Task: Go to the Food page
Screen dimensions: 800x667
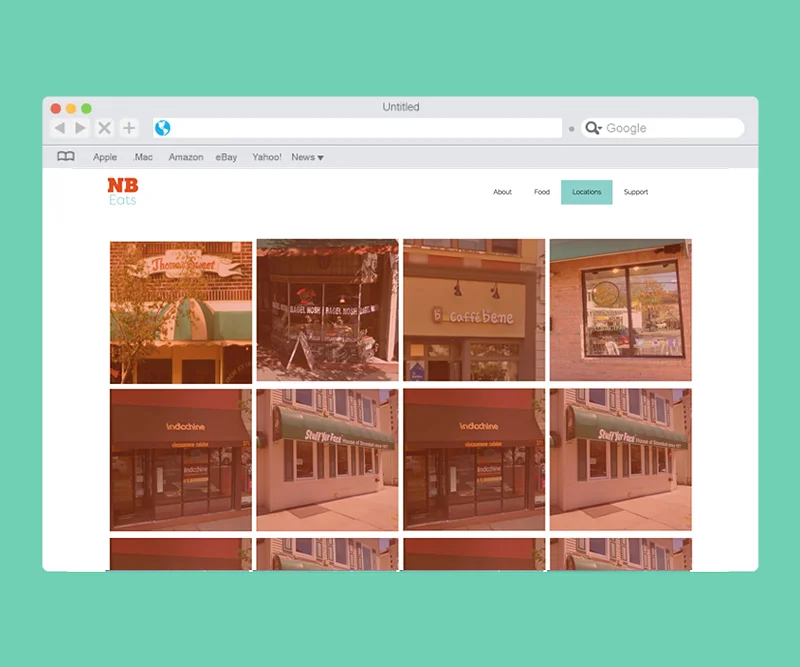Action: (542, 192)
